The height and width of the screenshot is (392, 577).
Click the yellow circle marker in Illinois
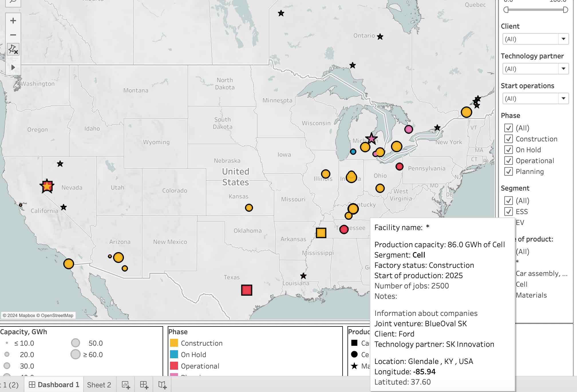[x=325, y=174]
